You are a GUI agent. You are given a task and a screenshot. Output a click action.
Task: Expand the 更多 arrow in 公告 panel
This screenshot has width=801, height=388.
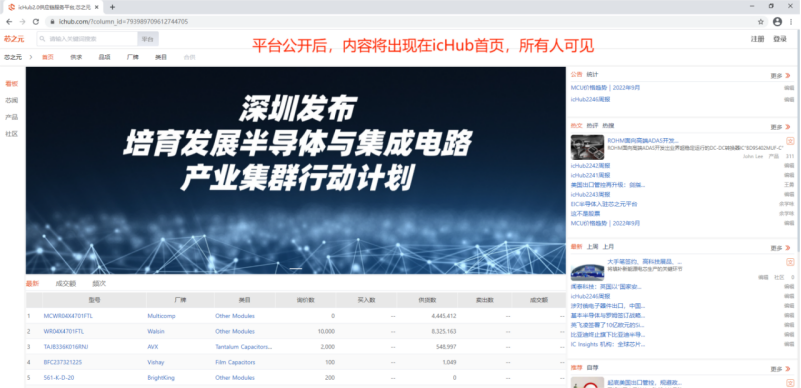click(788, 76)
